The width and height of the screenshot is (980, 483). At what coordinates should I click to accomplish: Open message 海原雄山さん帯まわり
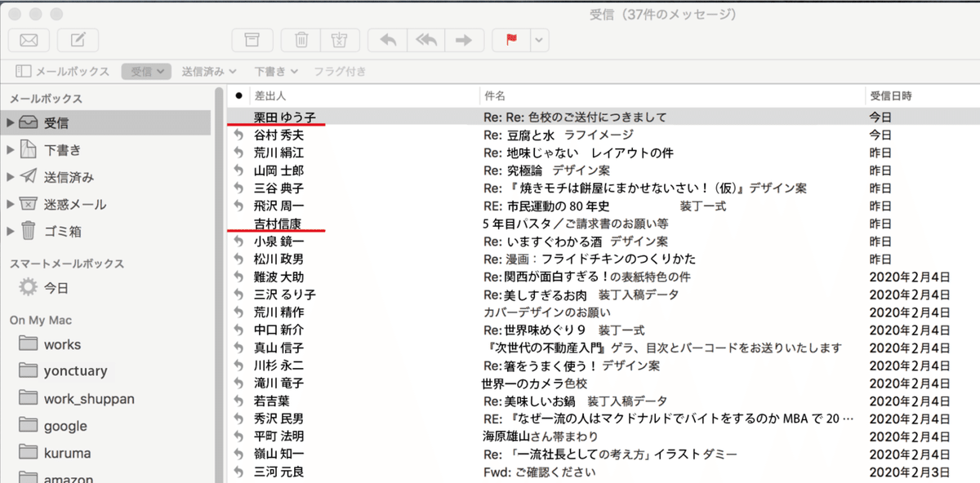point(603,436)
